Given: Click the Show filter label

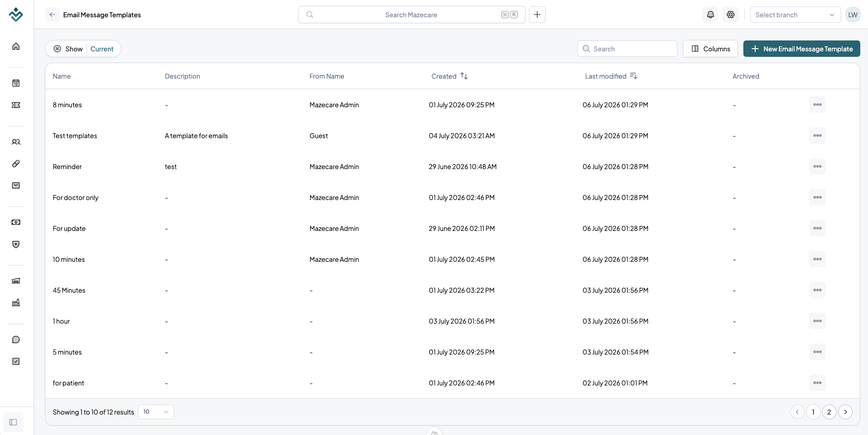Looking at the screenshot, I should tap(74, 49).
